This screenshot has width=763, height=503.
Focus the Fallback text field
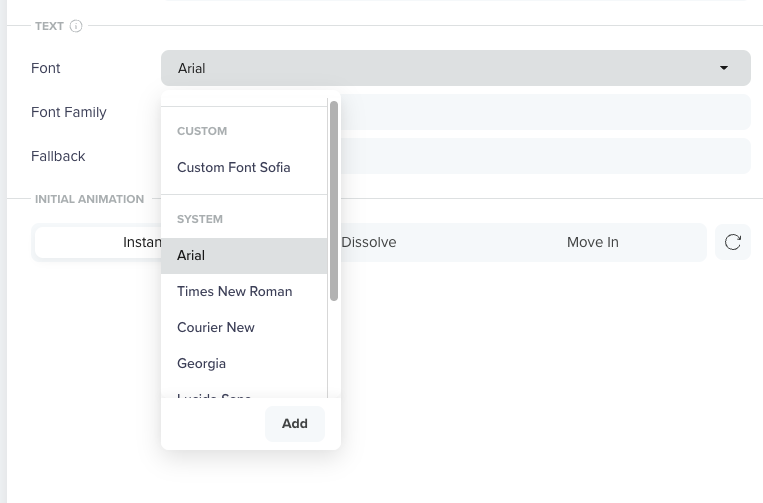coord(545,156)
